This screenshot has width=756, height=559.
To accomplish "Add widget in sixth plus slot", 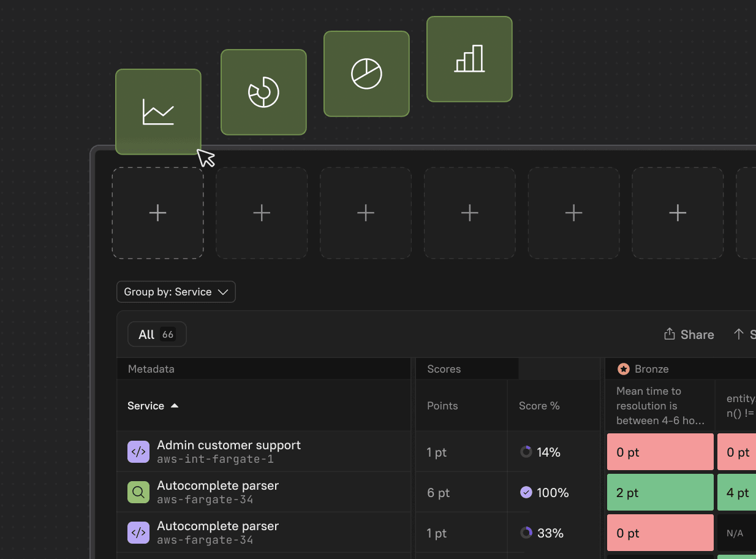I will (x=678, y=213).
